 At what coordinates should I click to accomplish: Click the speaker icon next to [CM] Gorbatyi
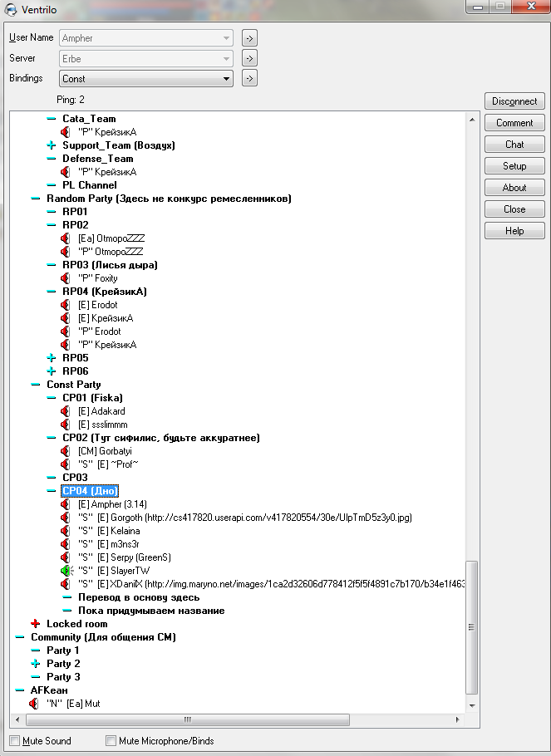tap(65, 451)
